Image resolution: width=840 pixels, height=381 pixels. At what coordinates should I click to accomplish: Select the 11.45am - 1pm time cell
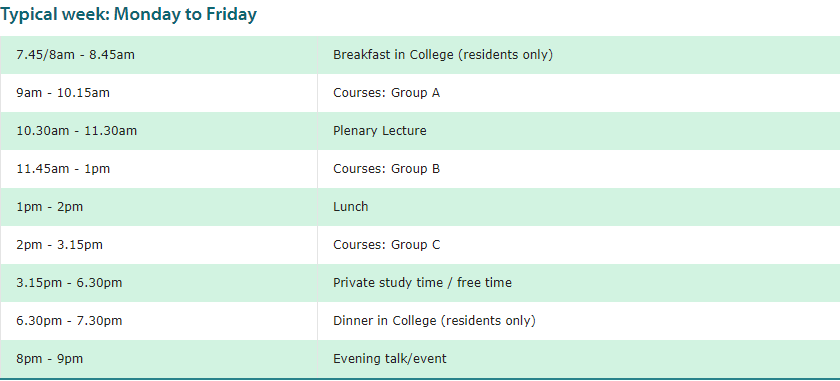point(159,169)
